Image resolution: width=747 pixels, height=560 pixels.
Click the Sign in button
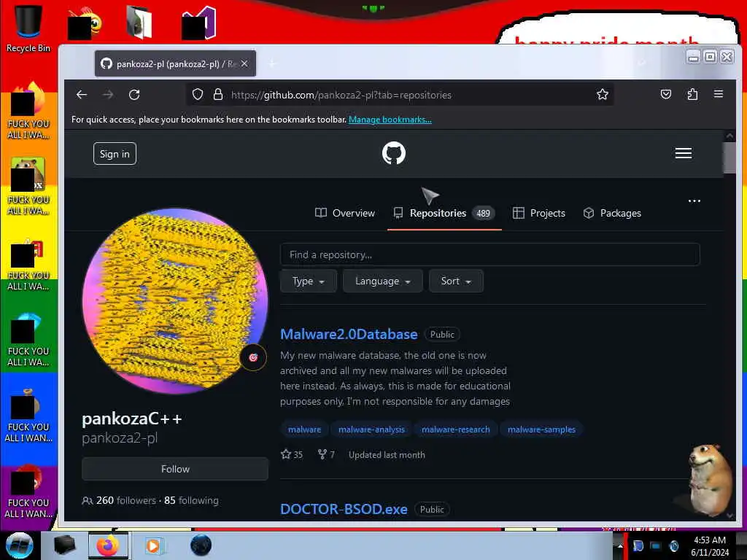[x=115, y=154]
